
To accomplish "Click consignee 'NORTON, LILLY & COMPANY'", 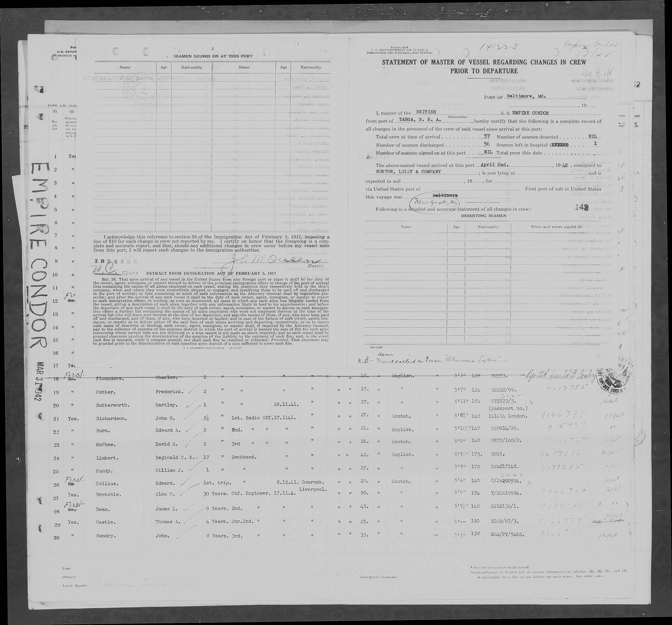I will click(408, 172).
